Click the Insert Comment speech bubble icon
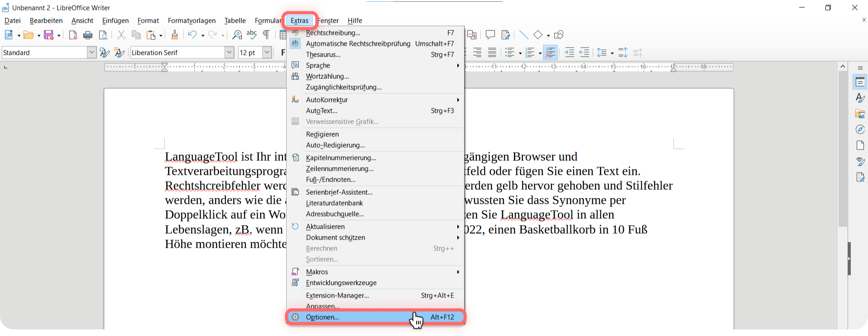The width and height of the screenshot is (868, 336). 490,35
